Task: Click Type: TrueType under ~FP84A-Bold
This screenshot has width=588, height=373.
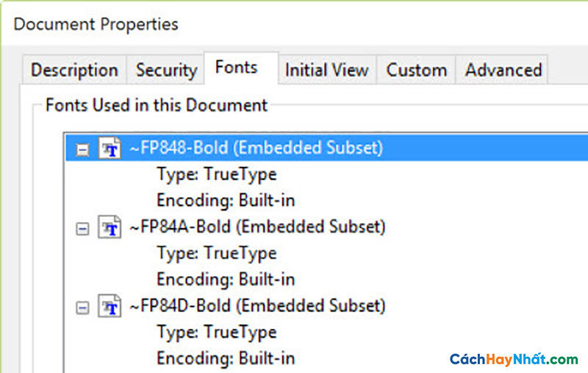Action: pos(217,253)
